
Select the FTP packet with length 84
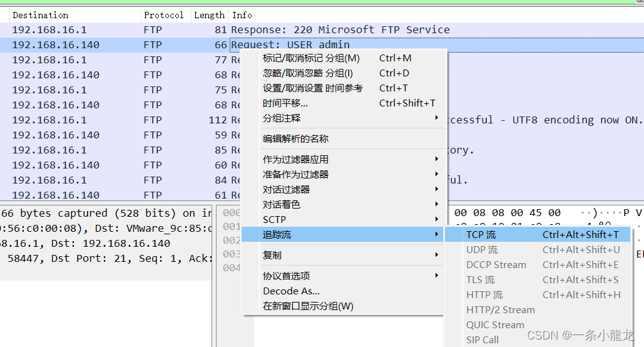[x=120, y=180]
